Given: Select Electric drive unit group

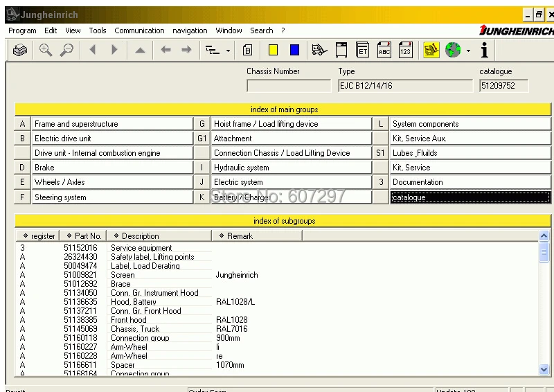Looking at the screenshot, I should click(x=112, y=139).
